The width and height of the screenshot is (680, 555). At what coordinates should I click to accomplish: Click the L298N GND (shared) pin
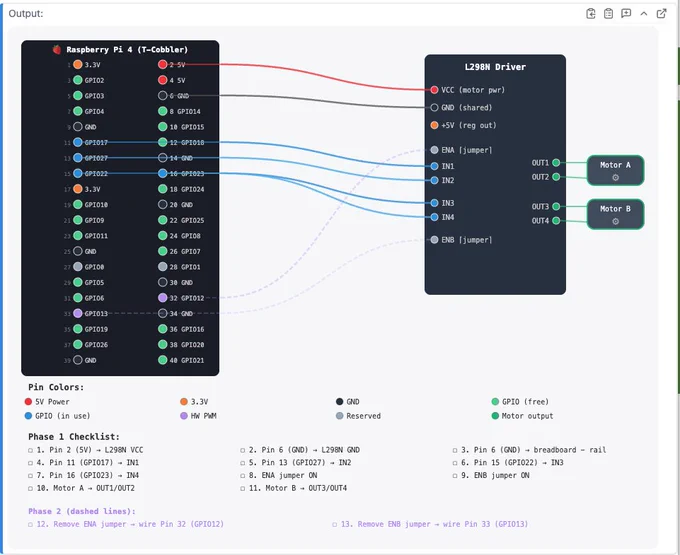434,108
